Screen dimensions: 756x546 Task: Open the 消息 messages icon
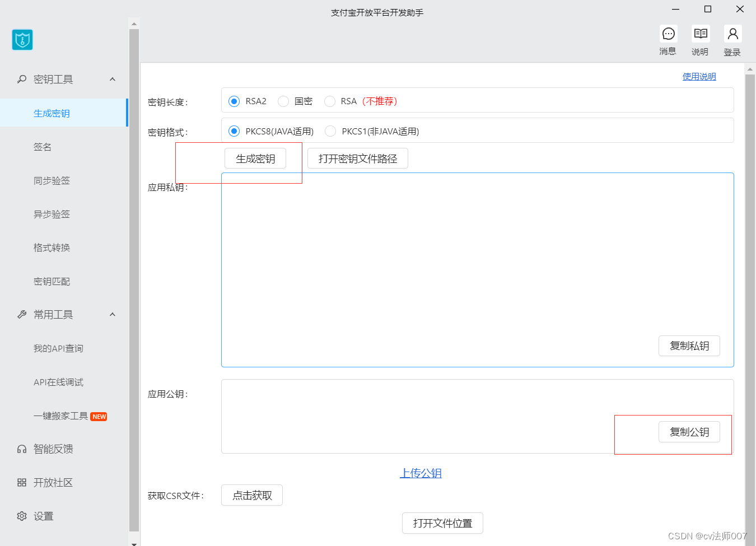point(668,34)
